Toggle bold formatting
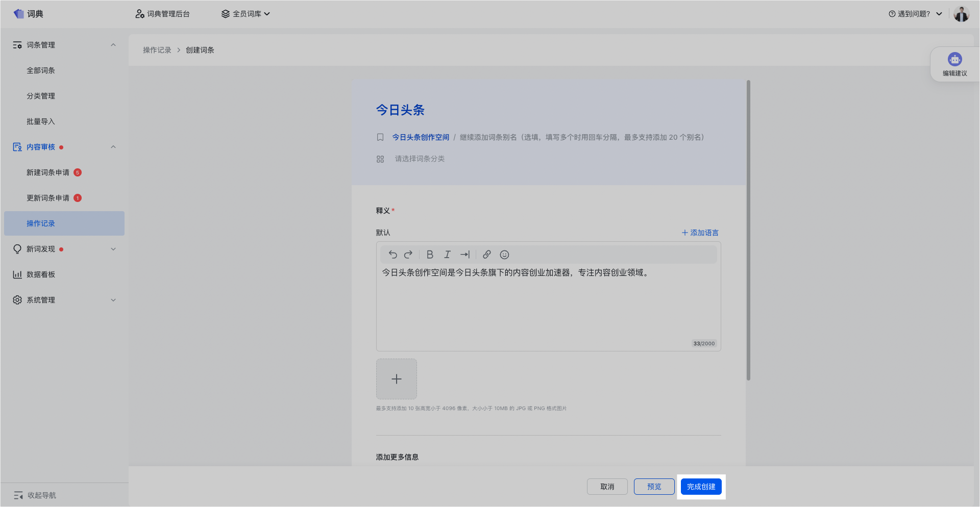The image size is (980, 507). coord(430,255)
